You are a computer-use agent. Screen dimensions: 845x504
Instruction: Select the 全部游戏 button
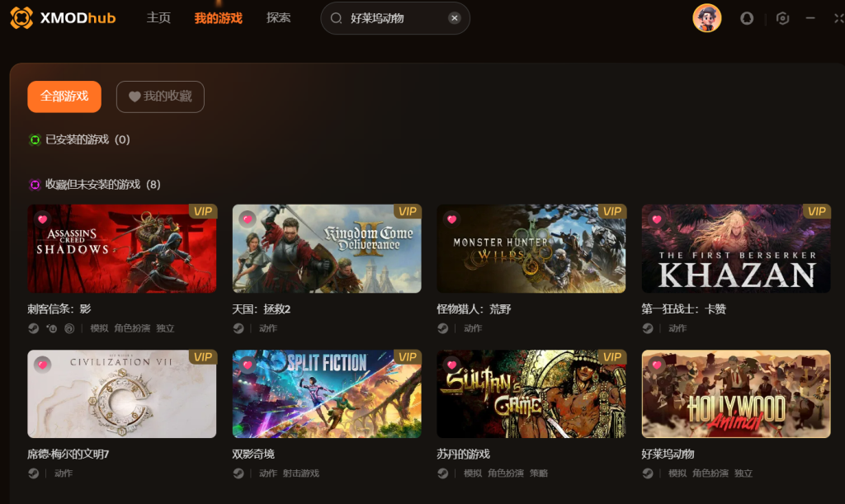64,97
